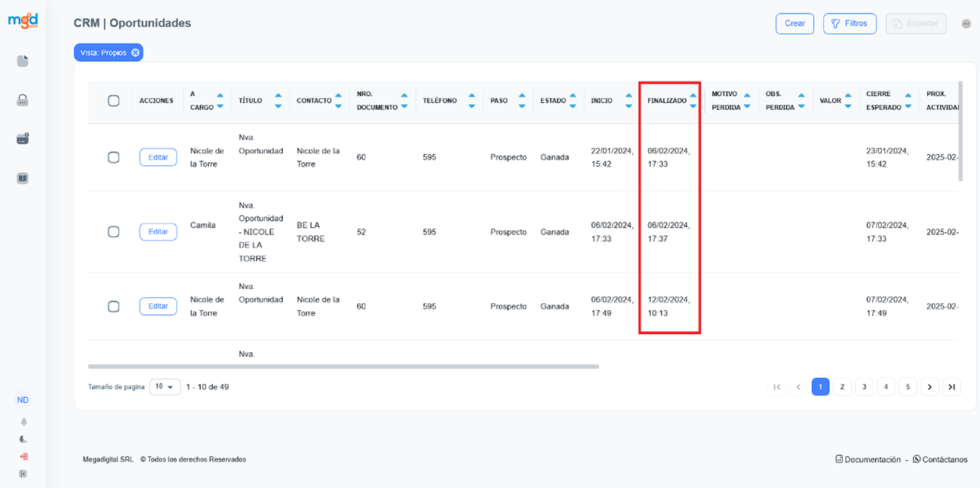Check the select-all checkbox in the table header

point(114,101)
